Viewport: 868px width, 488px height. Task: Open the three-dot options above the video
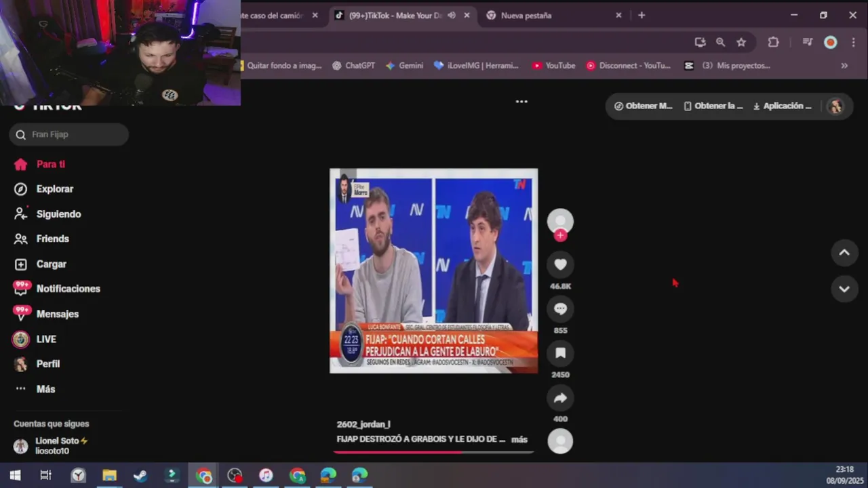(x=521, y=102)
